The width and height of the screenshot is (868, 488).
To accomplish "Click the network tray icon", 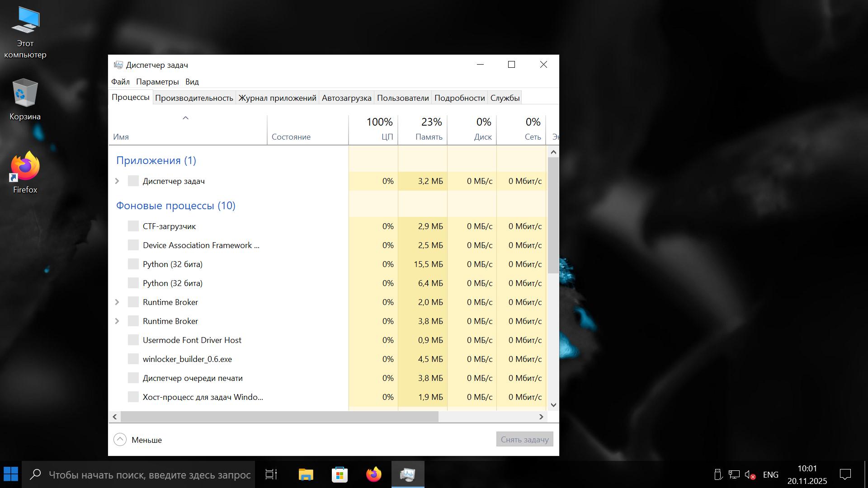I will click(x=734, y=475).
